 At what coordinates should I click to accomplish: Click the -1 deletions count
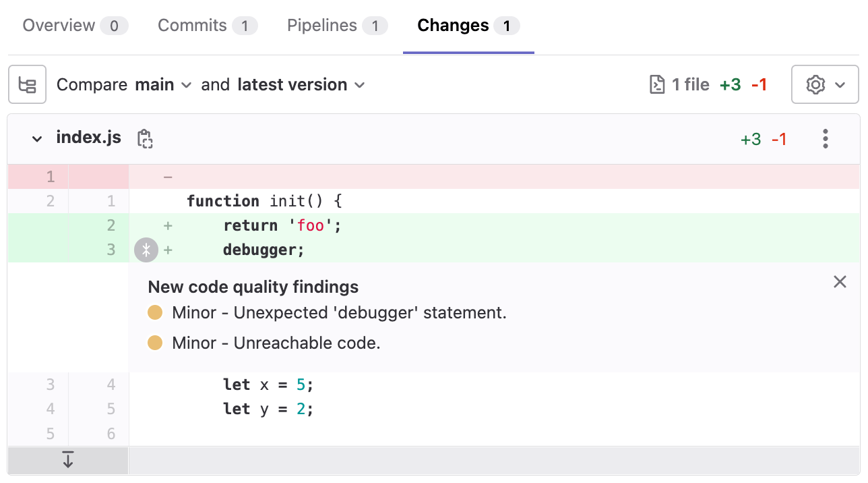click(779, 138)
